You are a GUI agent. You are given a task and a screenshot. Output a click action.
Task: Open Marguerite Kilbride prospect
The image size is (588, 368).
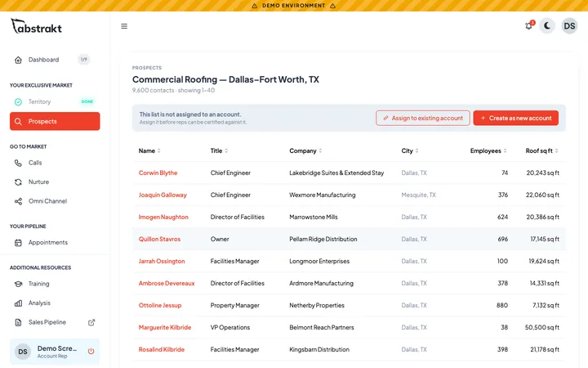pos(165,327)
